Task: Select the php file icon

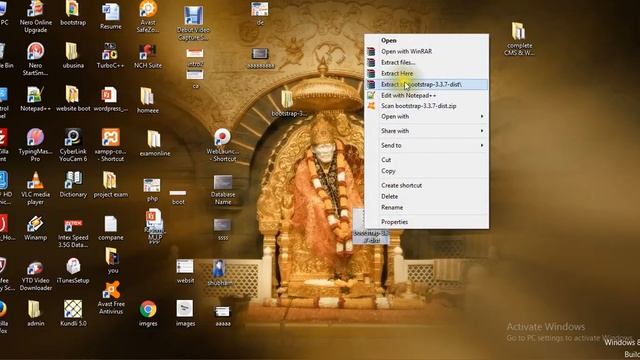Action: [152, 190]
